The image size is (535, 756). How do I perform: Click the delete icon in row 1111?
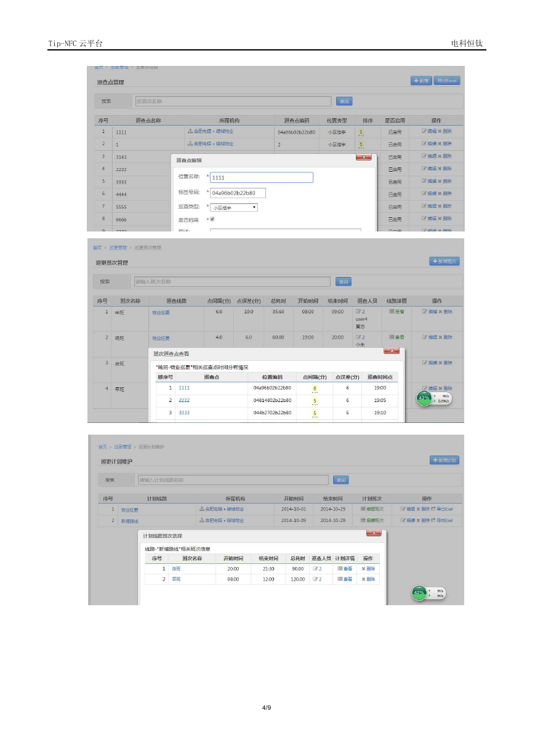pyautogui.click(x=440, y=131)
